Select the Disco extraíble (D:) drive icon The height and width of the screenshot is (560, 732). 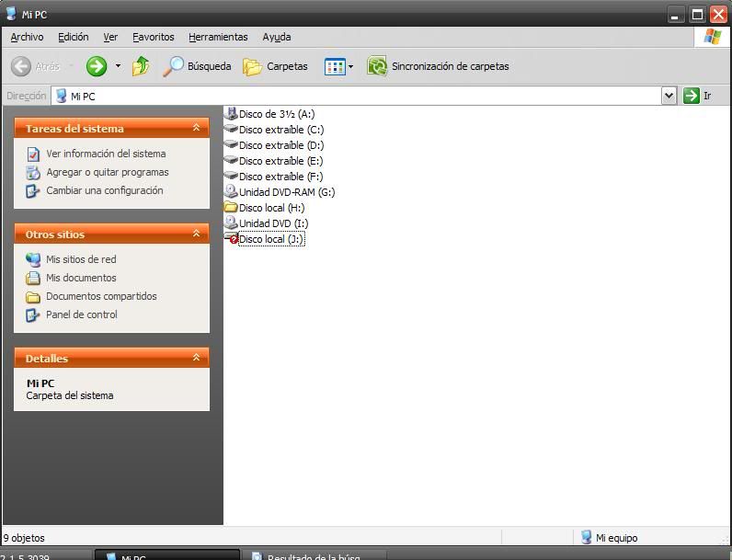[231, 144]
